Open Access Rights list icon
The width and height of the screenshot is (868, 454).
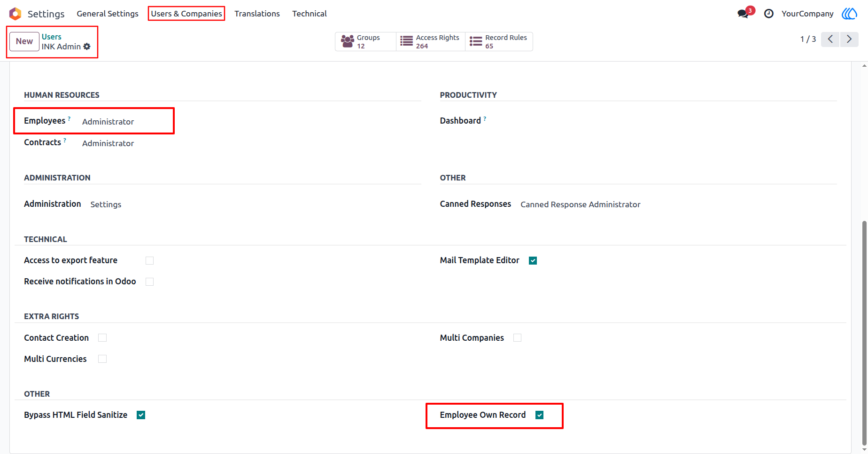coord(406,41)
